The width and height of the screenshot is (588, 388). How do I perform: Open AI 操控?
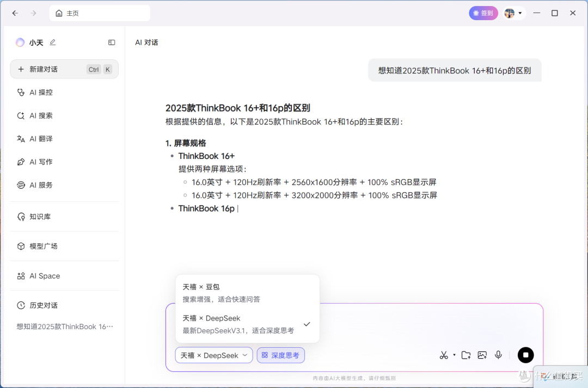(64, 92)
